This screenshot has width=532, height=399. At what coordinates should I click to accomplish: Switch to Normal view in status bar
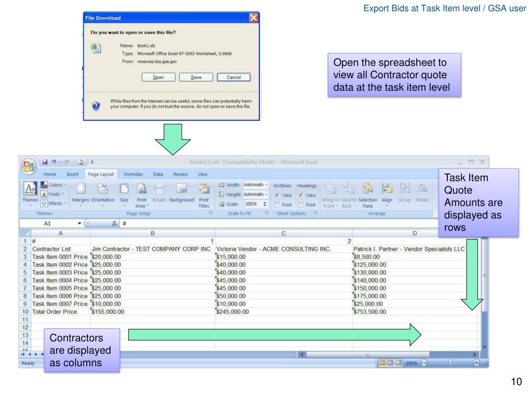[x=382, y=363]
